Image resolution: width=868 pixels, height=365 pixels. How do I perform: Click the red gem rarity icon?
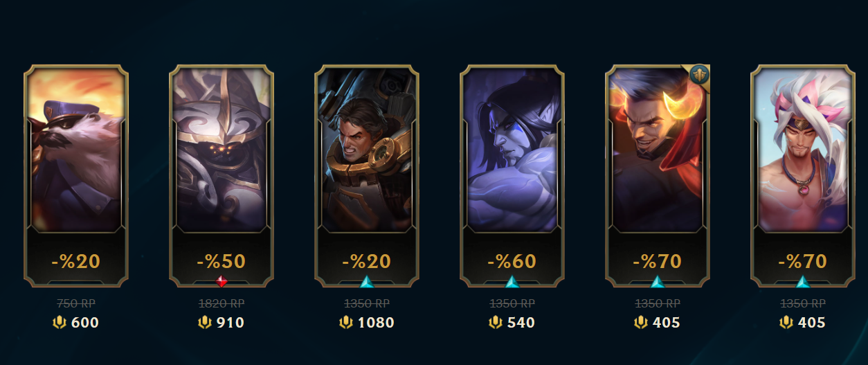coord(221,281)
